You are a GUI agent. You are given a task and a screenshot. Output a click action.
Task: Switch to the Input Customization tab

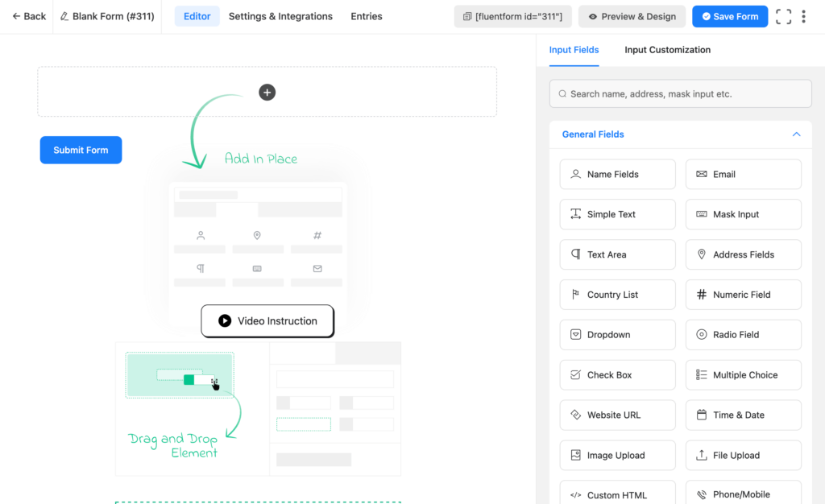[667, 50]
